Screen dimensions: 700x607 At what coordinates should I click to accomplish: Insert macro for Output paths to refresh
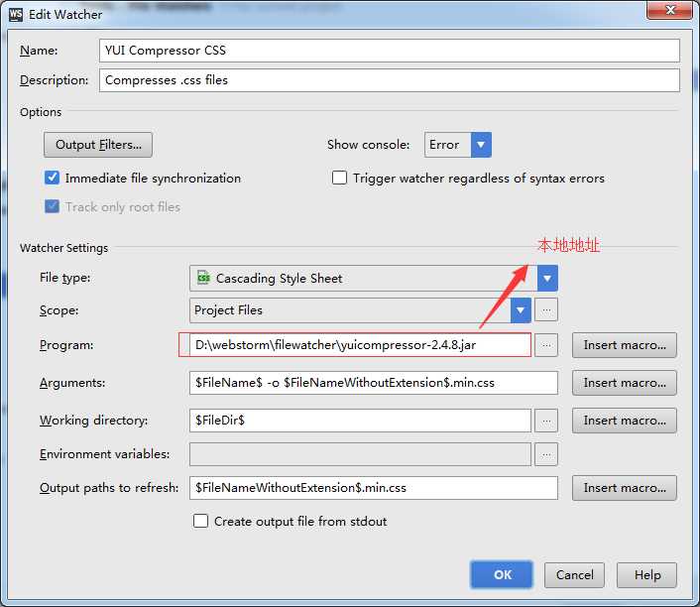tap(625, 488)
